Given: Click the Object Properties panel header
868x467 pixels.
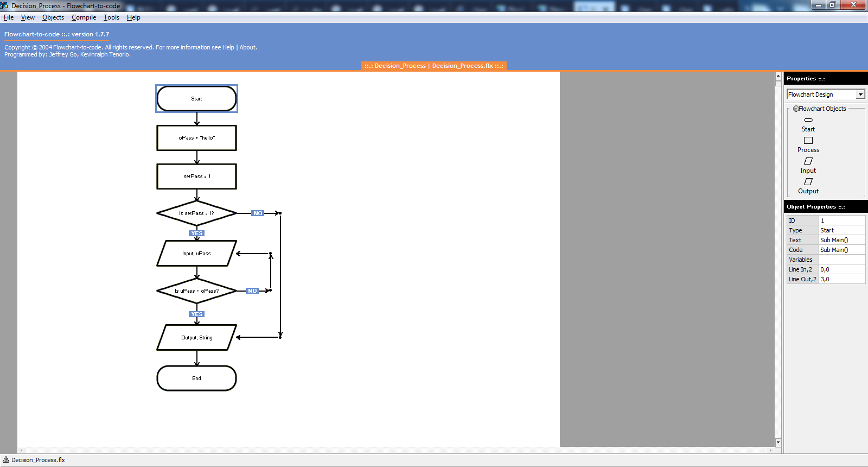Looking at the screenshot, I should 826,207.
